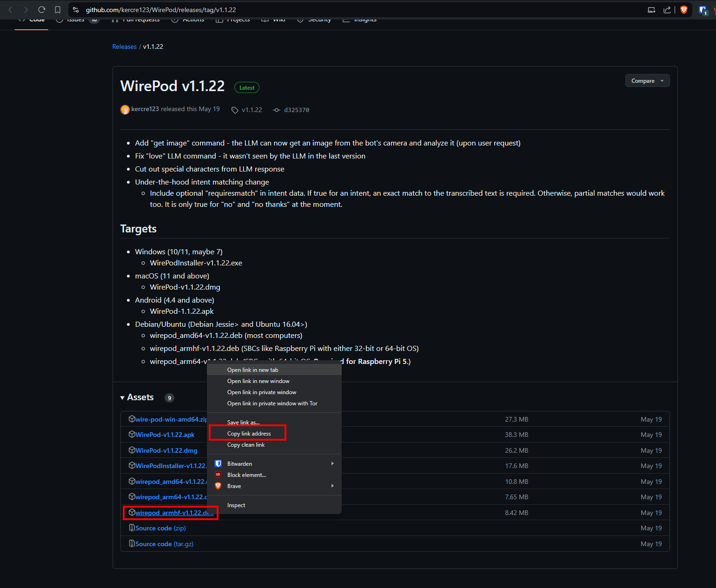Image resolution: width=716 pixels, height=588 pixels.
Task: Click the uBlock icon next to Block element
Action: tap(218, 475)
